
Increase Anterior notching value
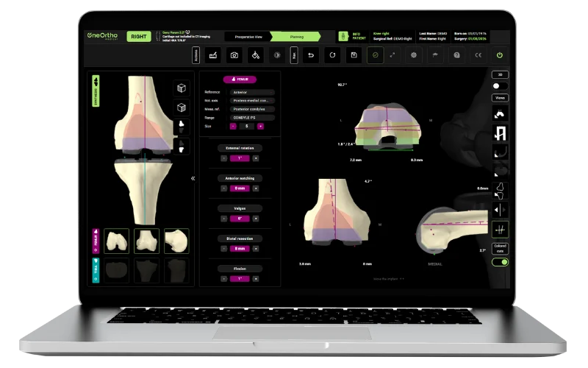pyautogui.click(x=256, y=188)
